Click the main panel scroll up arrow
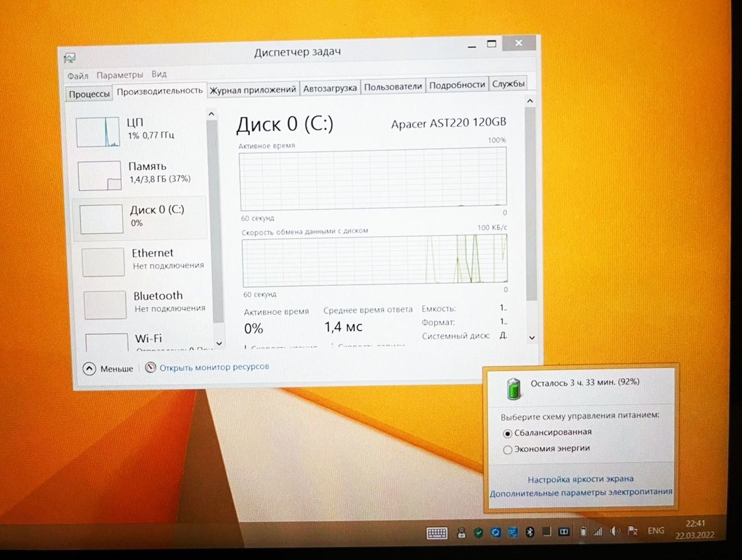 pos(530,101)
